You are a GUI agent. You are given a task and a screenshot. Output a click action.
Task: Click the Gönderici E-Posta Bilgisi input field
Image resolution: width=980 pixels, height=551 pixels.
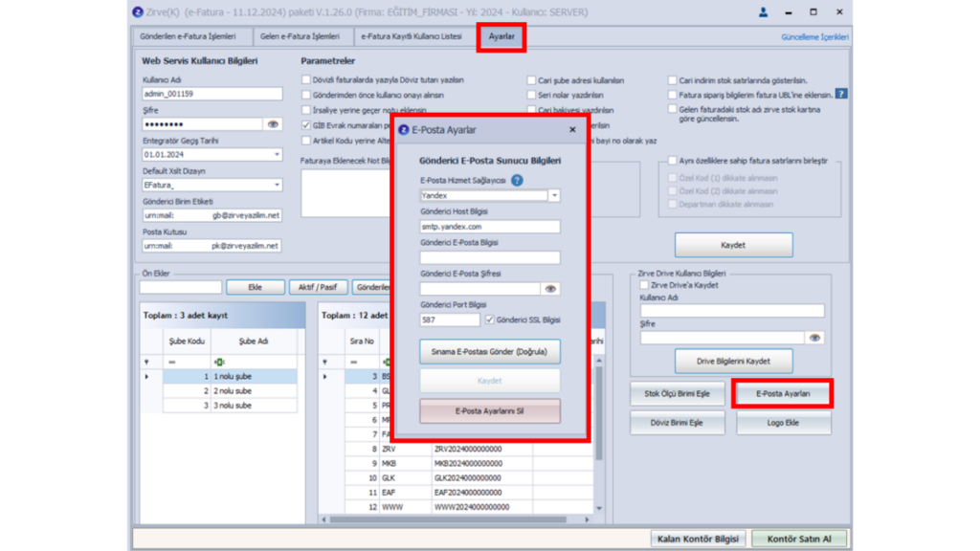pos(489,257)
